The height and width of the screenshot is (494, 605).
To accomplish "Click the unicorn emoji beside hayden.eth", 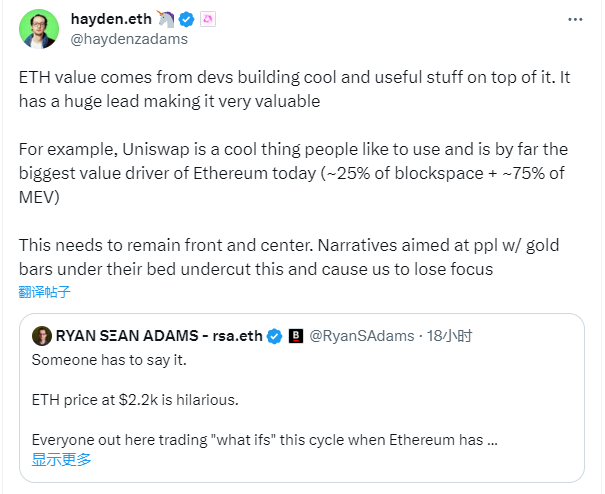I will click(x=165, y=19).
